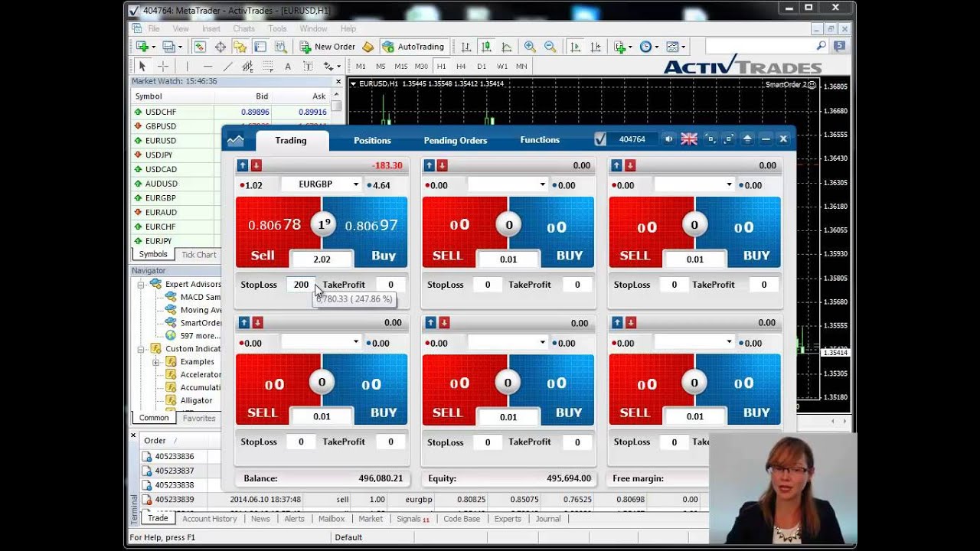Viewport: 980px width, 551px height.
Task: Focus the StopLoss field showing 200
Action: coord(301,285)
